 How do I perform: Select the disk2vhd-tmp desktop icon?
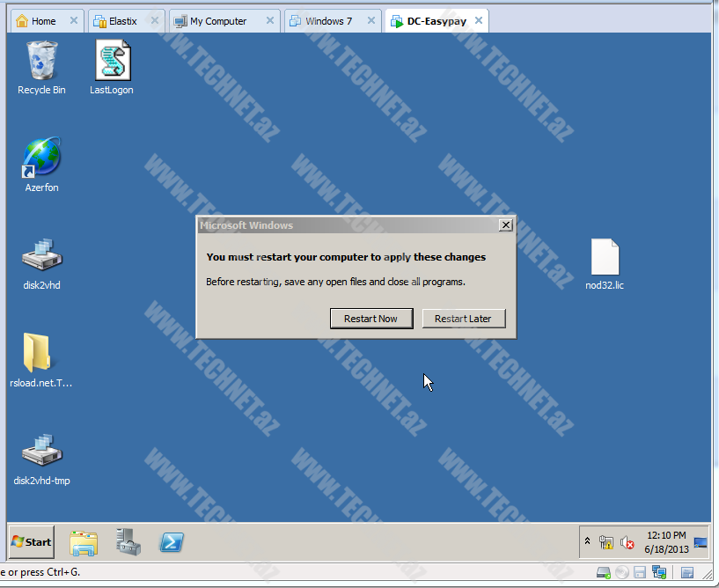click(41, 452)
